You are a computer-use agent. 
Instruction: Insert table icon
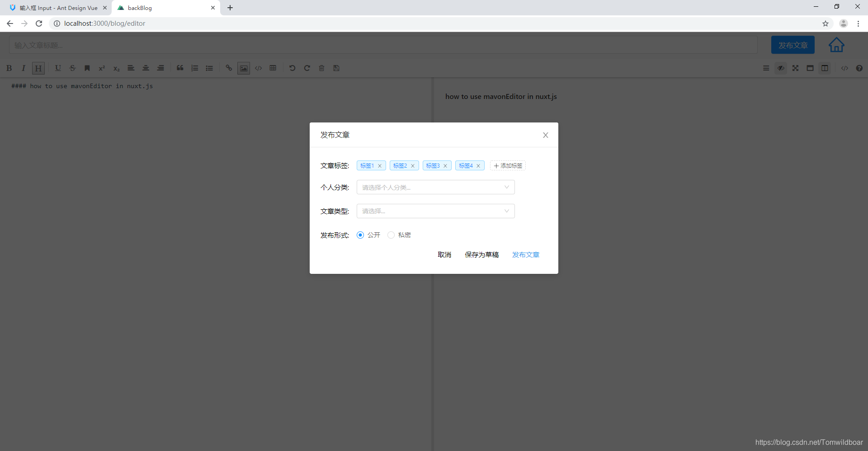pyautogui.click(x=273, y=68)
